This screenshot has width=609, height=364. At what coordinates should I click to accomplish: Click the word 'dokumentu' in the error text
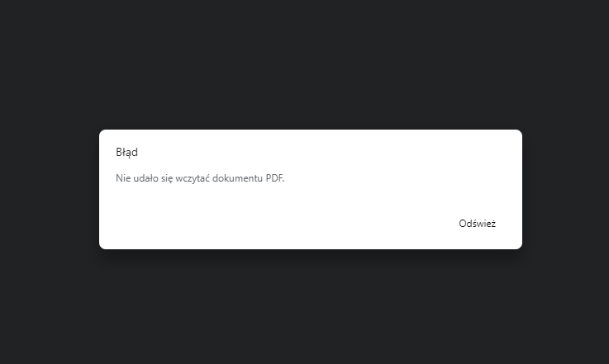tap(237, 178)
